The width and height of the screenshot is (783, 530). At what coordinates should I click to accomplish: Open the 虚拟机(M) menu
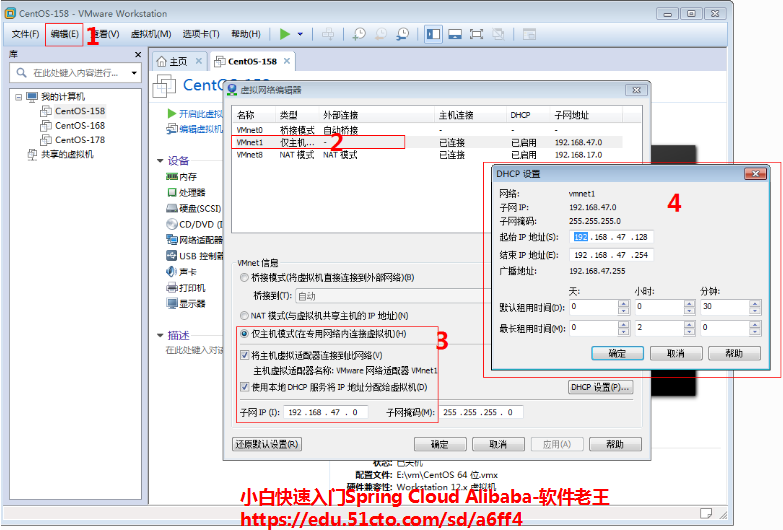151,34
